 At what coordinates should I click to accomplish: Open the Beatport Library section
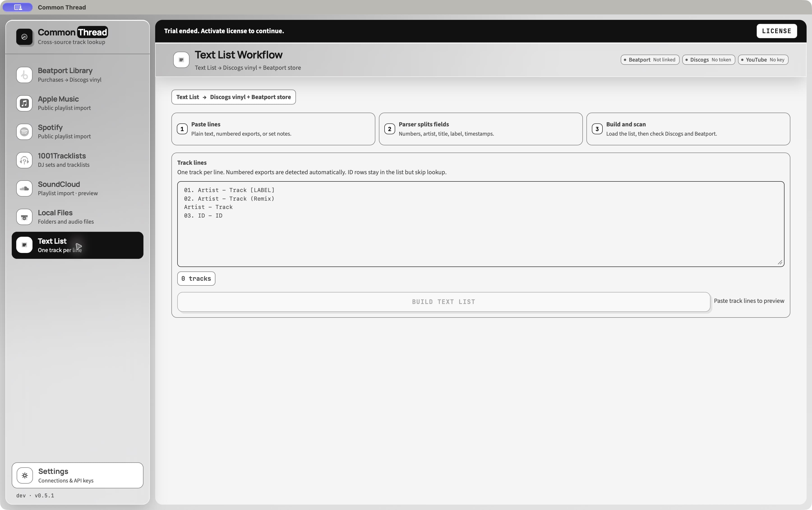(x=78, y=75)
